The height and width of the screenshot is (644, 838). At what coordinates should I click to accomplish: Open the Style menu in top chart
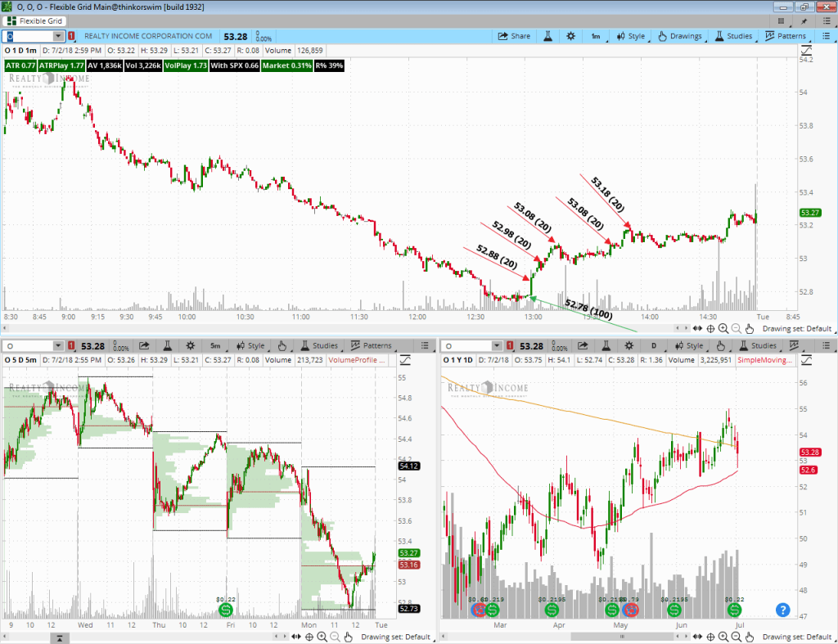click(630, 36)
